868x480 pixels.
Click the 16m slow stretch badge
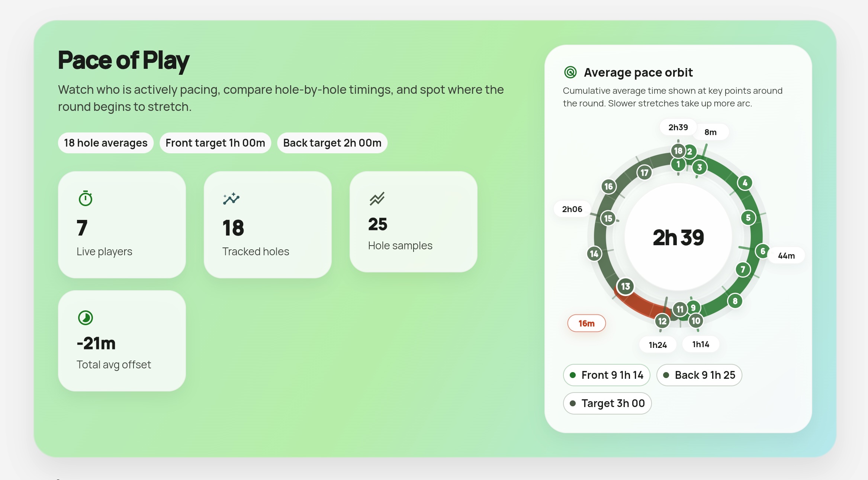click(x=586, y=323)
